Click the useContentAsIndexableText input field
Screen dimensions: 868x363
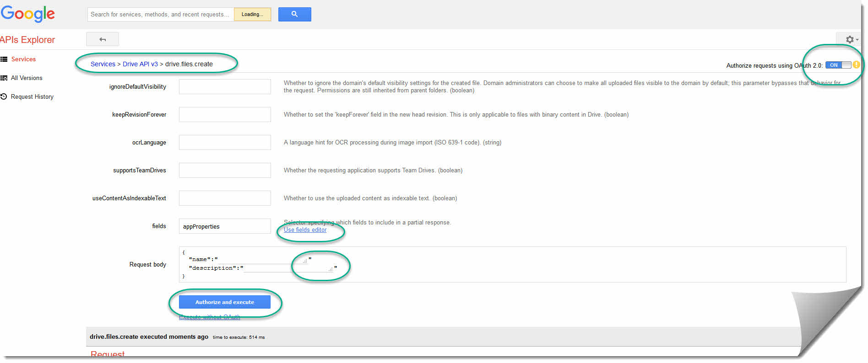[225, 198]
